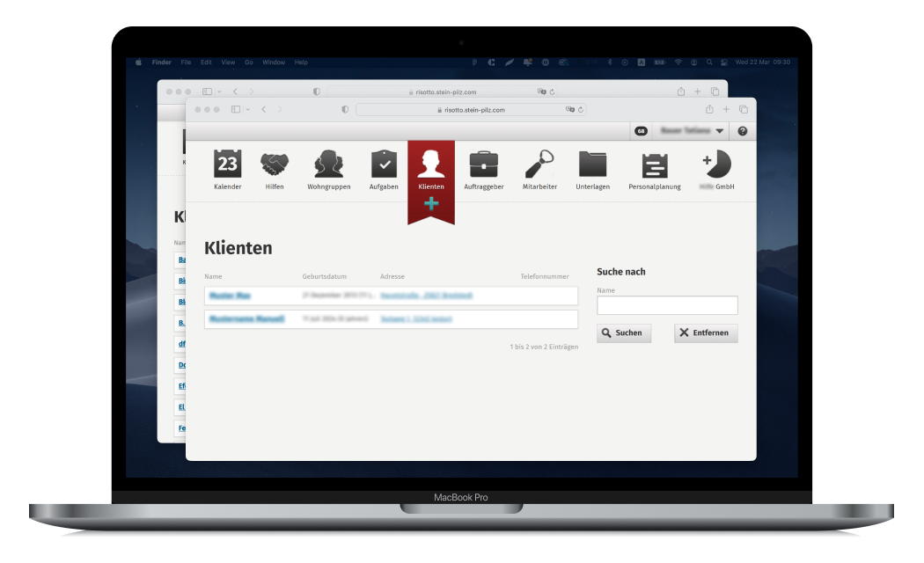Open the Finder menu in menu bar
Image resolution: width=924 pixels, height=563 pixels.
162,62
